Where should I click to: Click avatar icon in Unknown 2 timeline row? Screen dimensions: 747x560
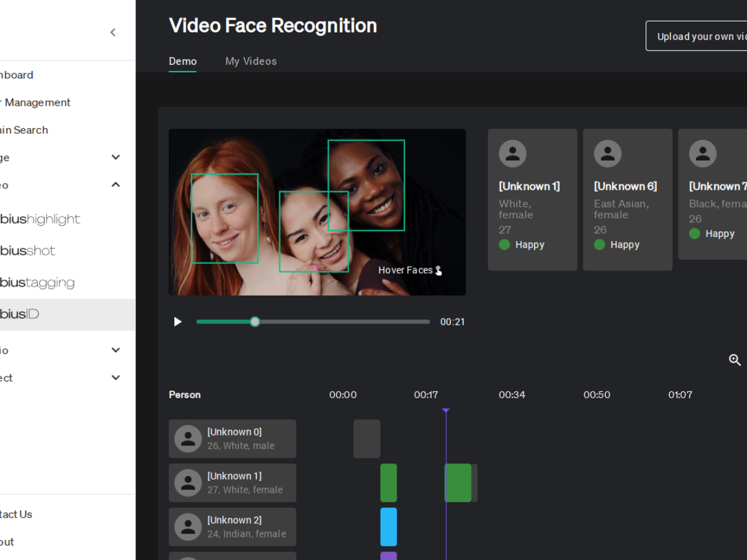click(x=188, y=527)
